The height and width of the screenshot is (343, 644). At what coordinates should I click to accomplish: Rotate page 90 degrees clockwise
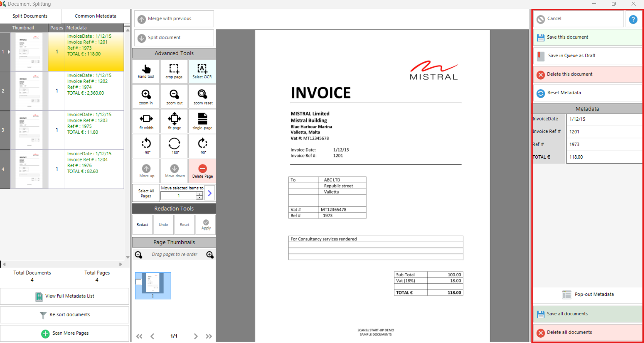pyautogui.click(x=203, y=146)
